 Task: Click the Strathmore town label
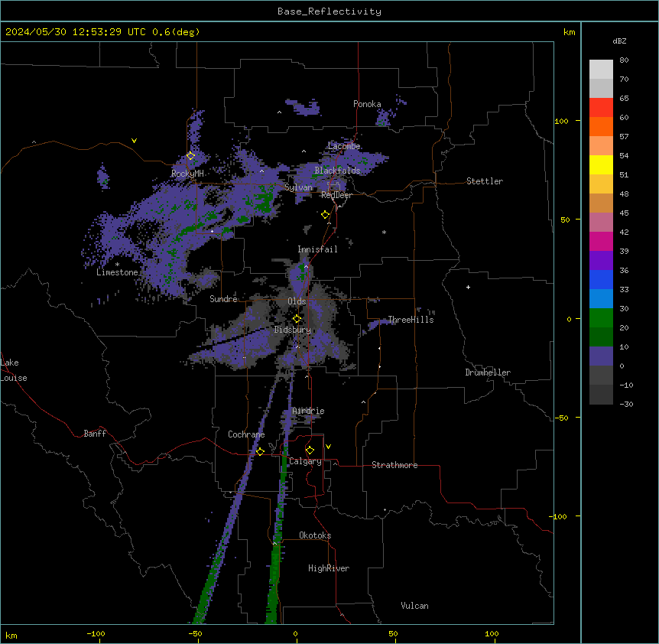click(x=394, y=465)
